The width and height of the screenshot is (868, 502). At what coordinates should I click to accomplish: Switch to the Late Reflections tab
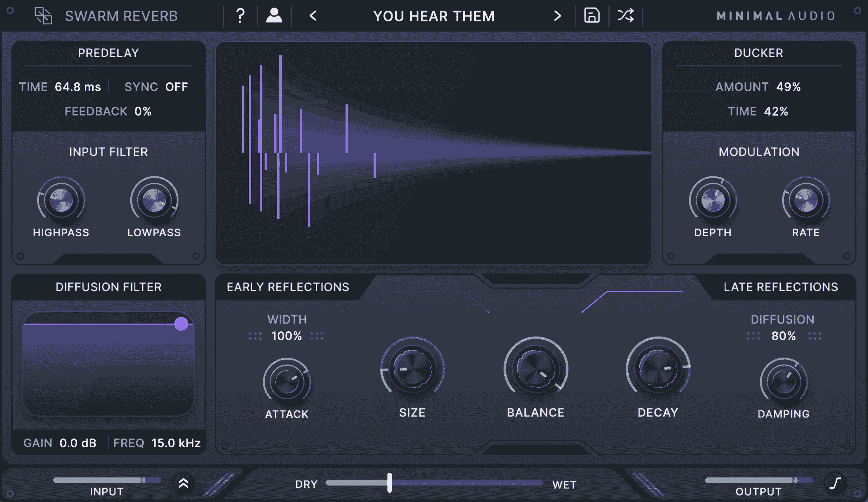tap(781, 287)
